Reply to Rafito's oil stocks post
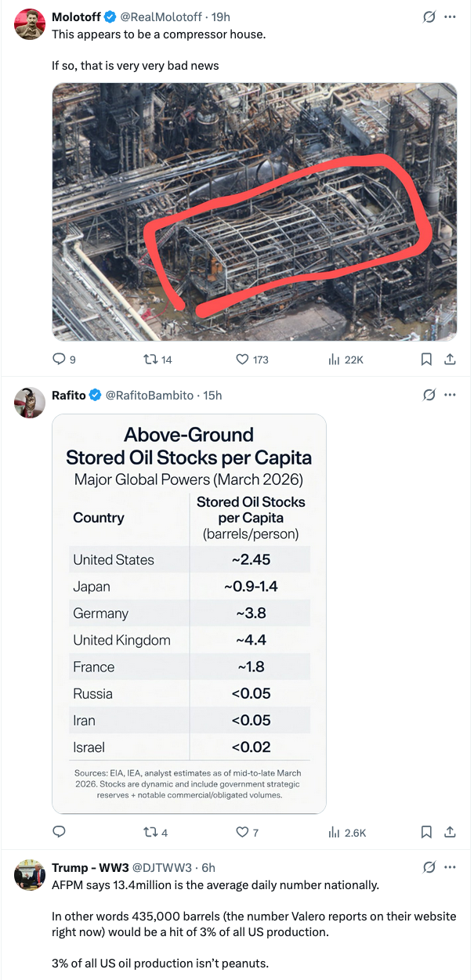The width and height of the screenshot is (474, 980). (x=59, y=832)
